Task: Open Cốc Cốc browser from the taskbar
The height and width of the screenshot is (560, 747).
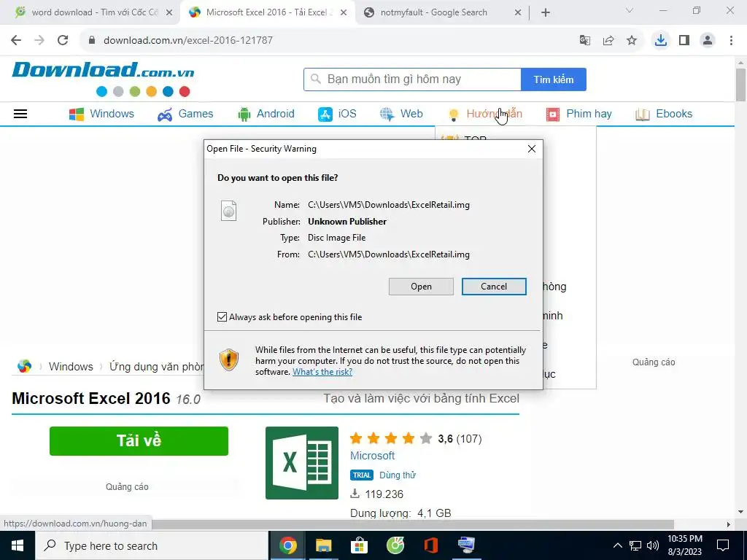Action: (x=395, y=545)
